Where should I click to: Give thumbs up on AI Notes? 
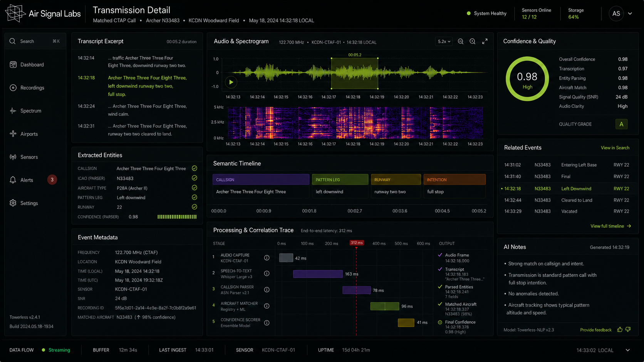[620, 329]
